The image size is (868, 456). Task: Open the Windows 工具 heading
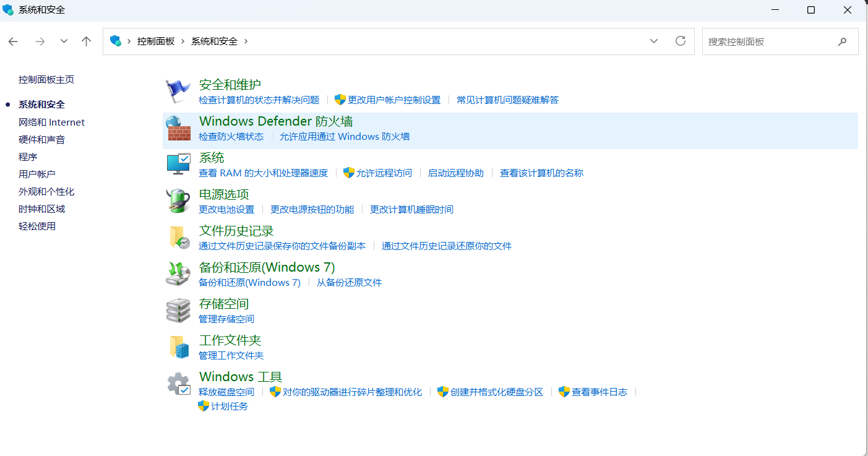click(241, 376)
